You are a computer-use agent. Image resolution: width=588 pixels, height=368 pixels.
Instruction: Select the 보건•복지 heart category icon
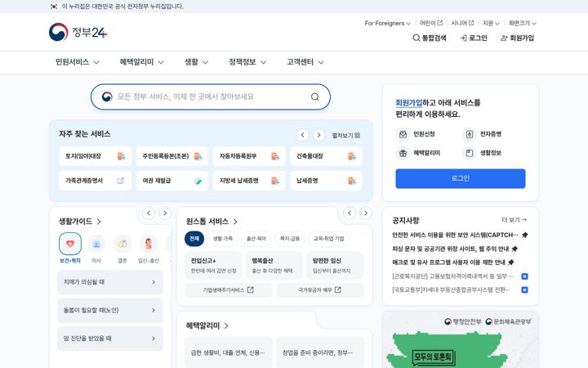70,244
